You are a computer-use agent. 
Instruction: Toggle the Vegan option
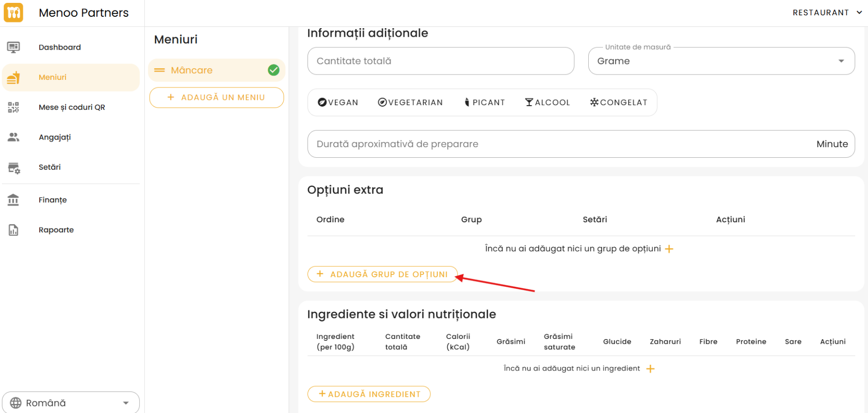point(338,102)
